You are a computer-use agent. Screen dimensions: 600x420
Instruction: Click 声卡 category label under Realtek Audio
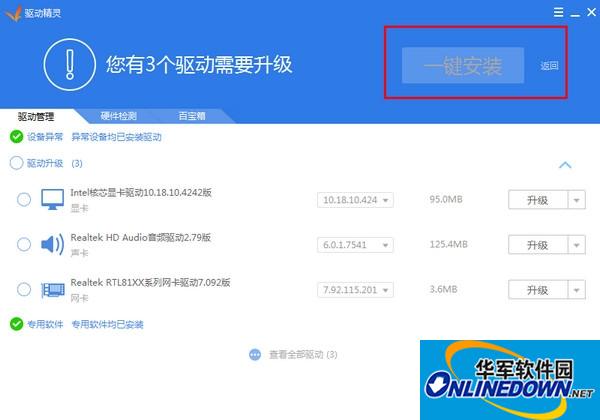point(79,253)
